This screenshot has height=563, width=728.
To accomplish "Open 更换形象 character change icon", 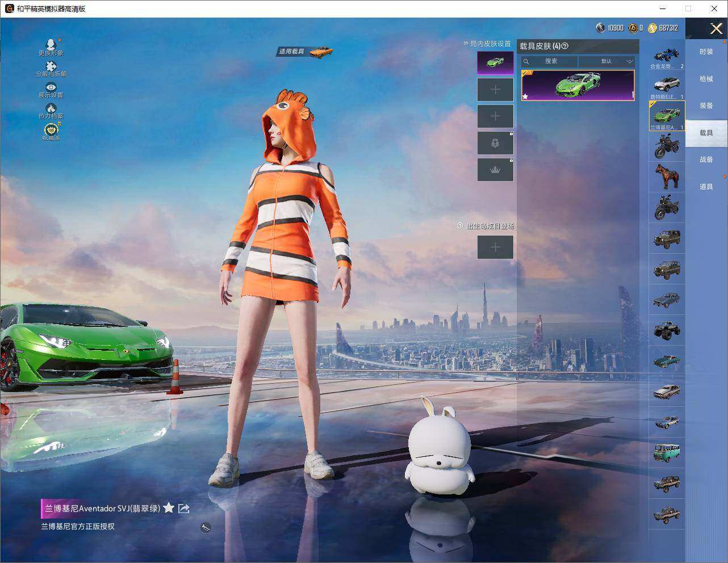I will (51, 47).
